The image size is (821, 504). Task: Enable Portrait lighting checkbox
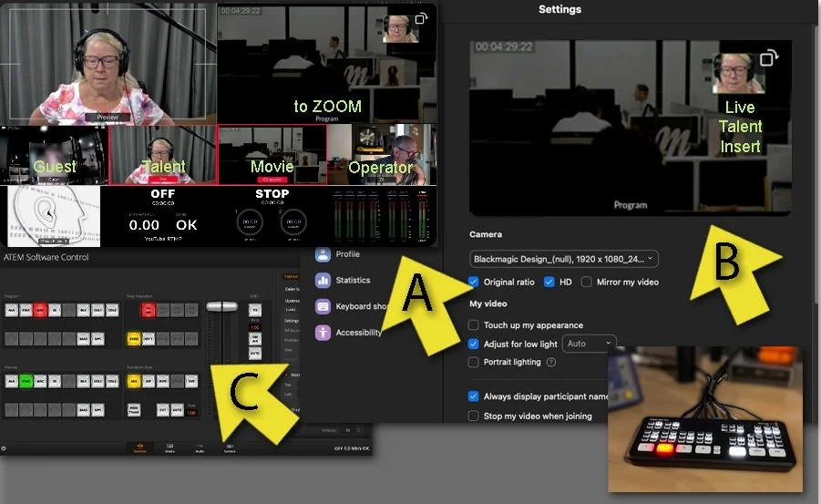(x=473, y=362)
